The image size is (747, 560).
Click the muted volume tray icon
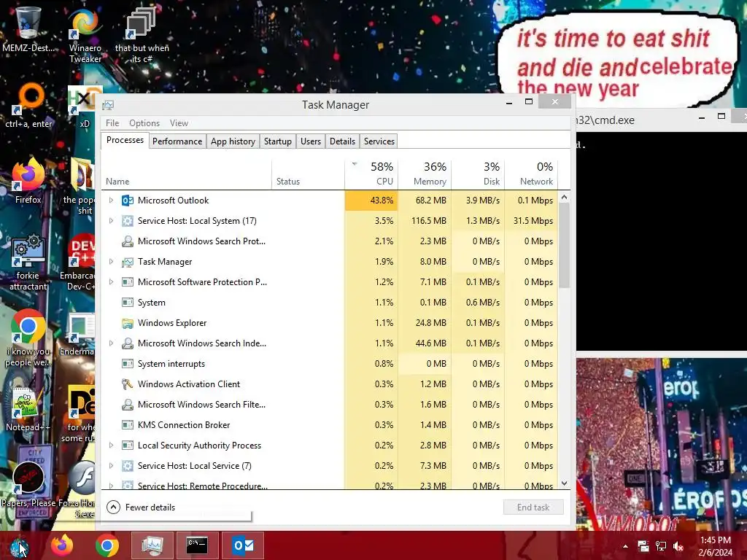click(x=678, y=546)
